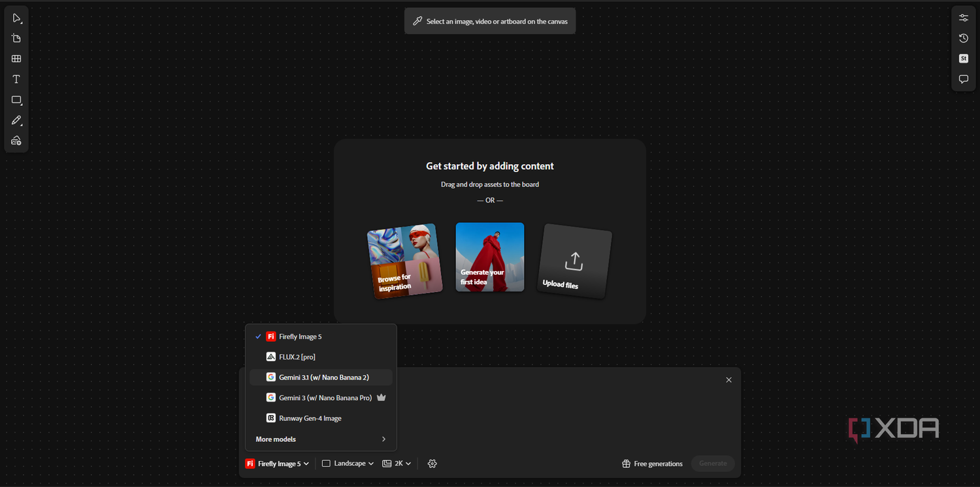The height and width of the screenshot is (487, 980).
Task: Click the Upload files card
Action: 574,261
